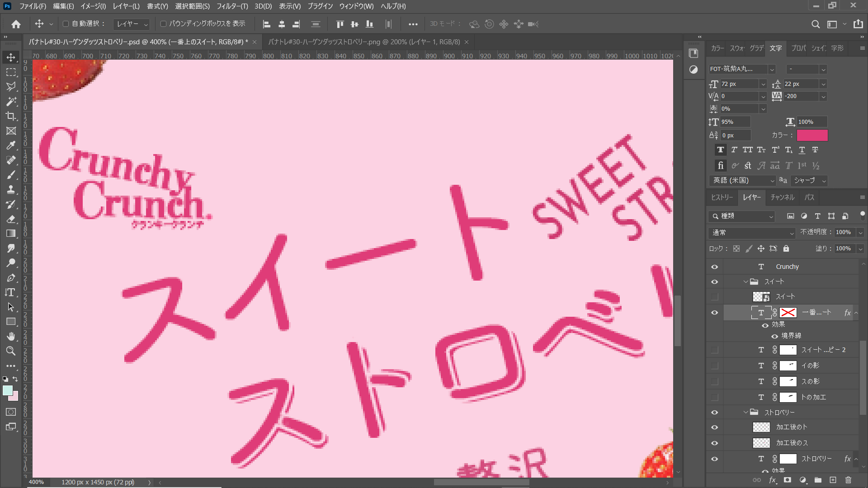This screenshot has width=868, height=488.
Task: Select the Move tool
Action: click(11, 57)
